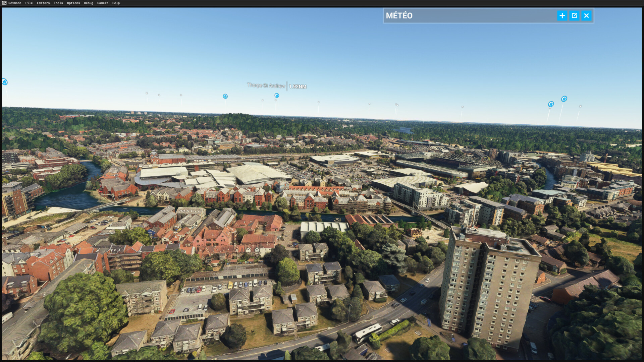Click the rightmost blue city marker icon
This screenshot has height=362, width=644.
tap(564, 99)
